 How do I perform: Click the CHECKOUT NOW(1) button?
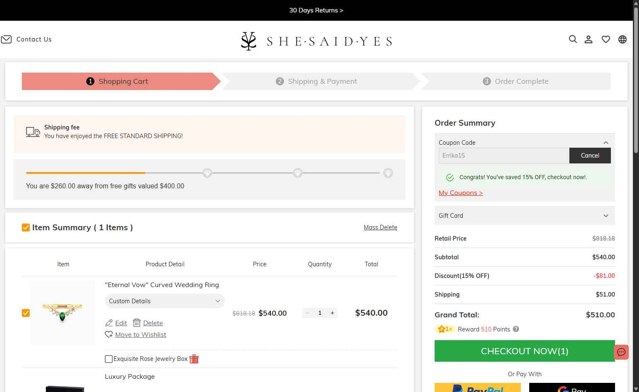524,351
